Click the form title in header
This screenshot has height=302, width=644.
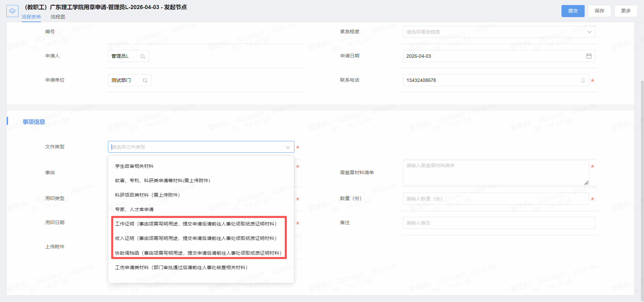click(x=105, y=7)
